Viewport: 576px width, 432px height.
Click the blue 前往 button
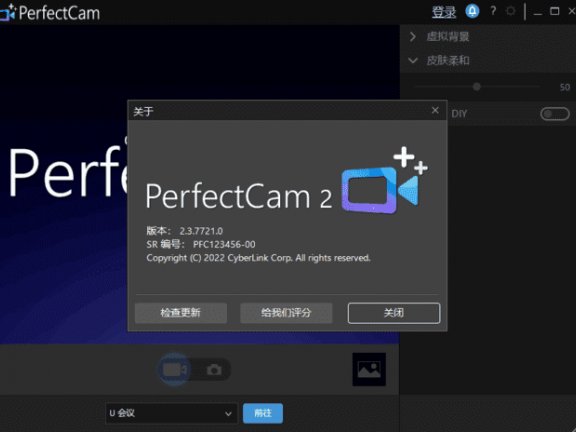[x=263, y=413]
